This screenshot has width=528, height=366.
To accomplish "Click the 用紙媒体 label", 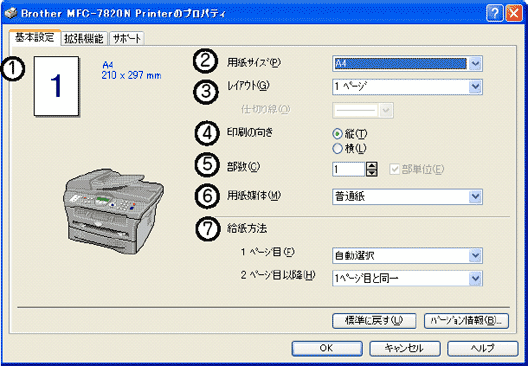I will (x=254, y=196).
